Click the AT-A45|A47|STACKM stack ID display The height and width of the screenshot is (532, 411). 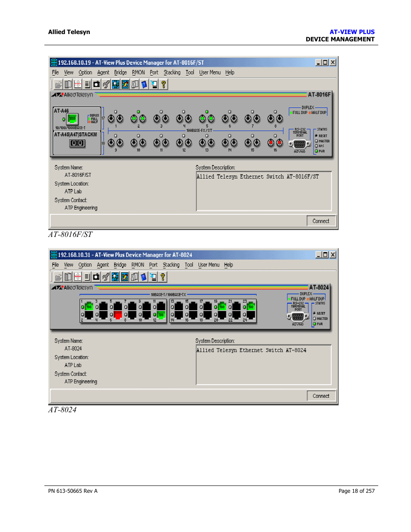point(78,143)
